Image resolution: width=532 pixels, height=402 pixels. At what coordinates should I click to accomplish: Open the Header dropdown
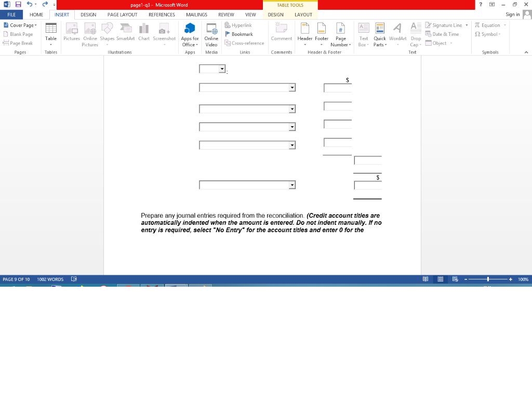pyautogui.click(x=304, y=35)
